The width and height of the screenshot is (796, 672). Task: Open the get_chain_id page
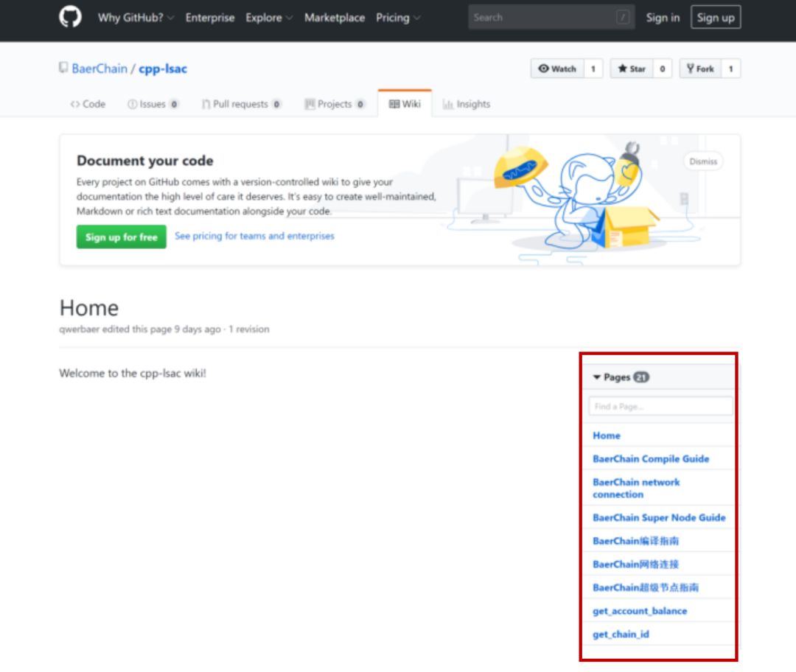point(621,634)
